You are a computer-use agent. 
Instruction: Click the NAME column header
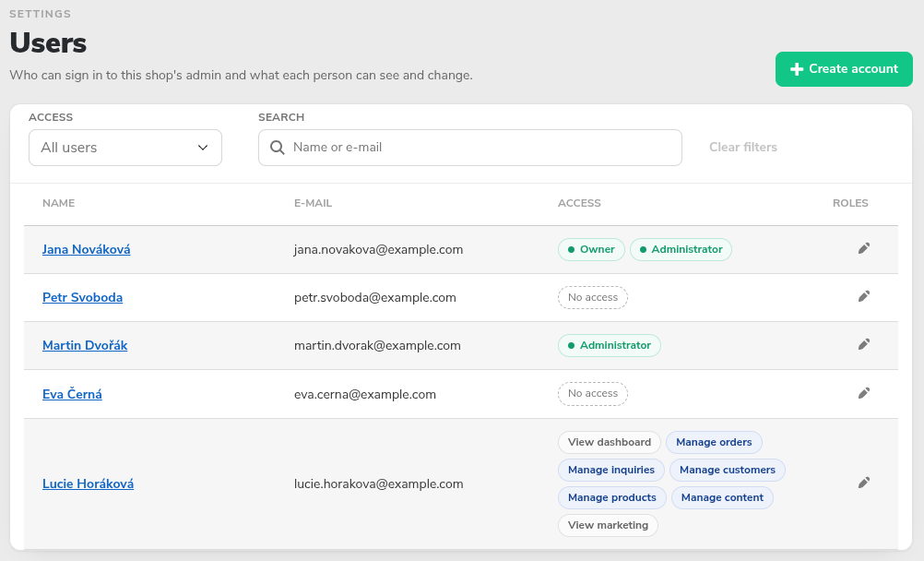58,203
